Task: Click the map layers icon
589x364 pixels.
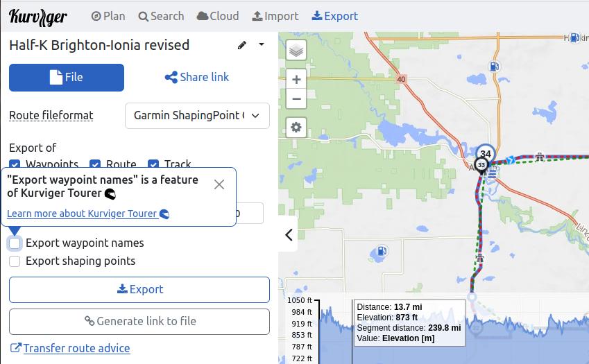Action: 296,51
